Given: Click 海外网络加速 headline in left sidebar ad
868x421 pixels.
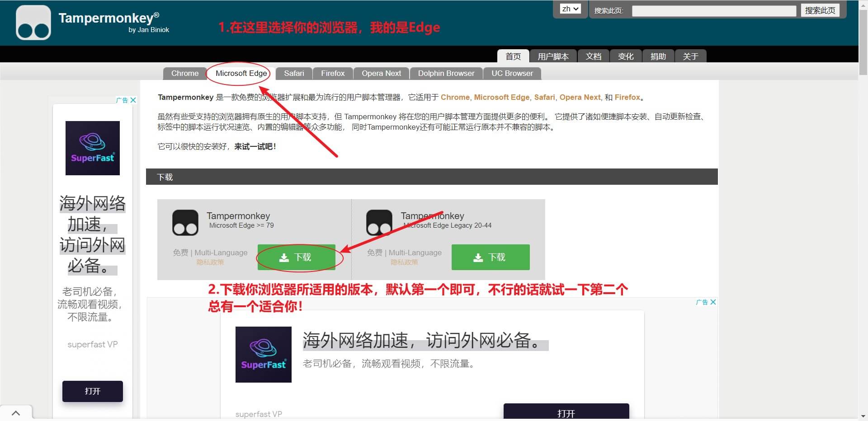Looking at the screenshot, I should point(93,234).
